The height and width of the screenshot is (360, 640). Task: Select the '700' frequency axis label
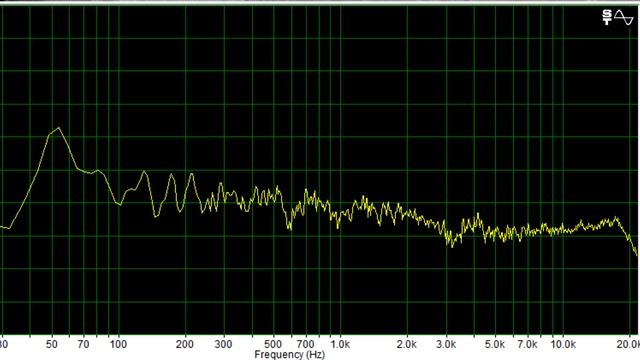pyautogui.click(x=305, y=344)
